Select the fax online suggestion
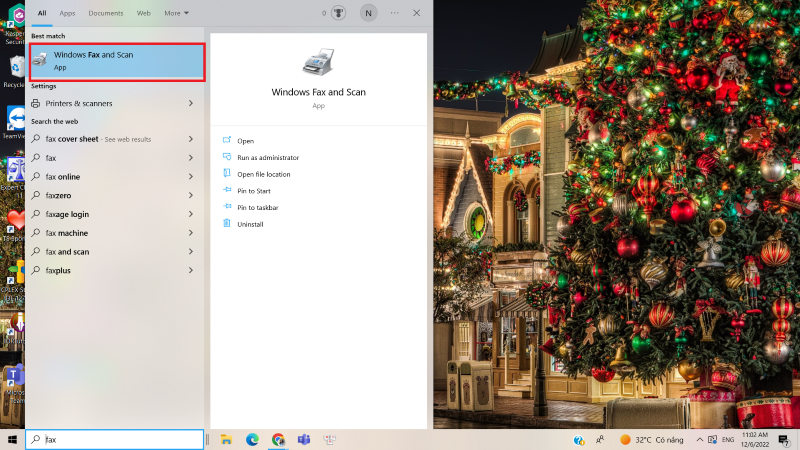Viewport: 800px width, 450px height. point(113,177)
